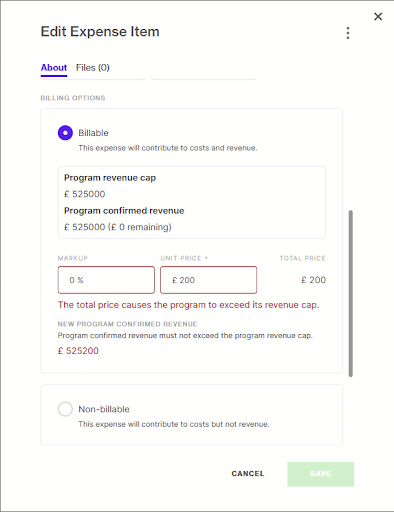Click the Program confirmed revenue amount
The height and width of the screenshot is (512, 394).
tap(118, 227)
